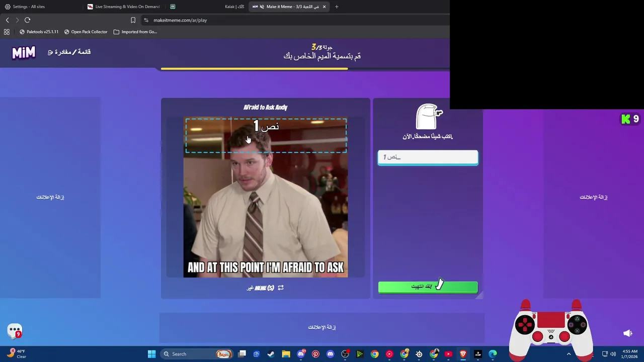This screenshot has height=362, width=644.
Task: Click the left إزالة الإعلانات remove ads link
Action: click(50, 197)
